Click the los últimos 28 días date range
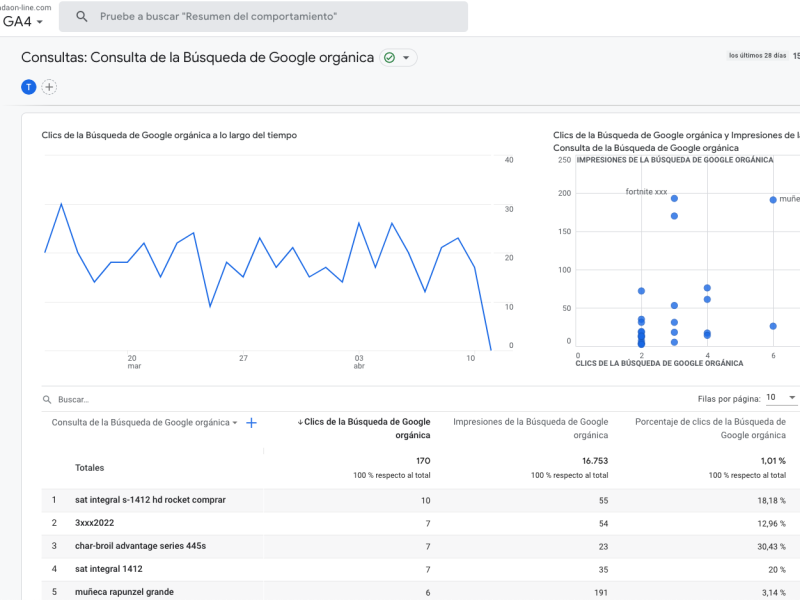 pyautogui.click(x=757, y=56)
